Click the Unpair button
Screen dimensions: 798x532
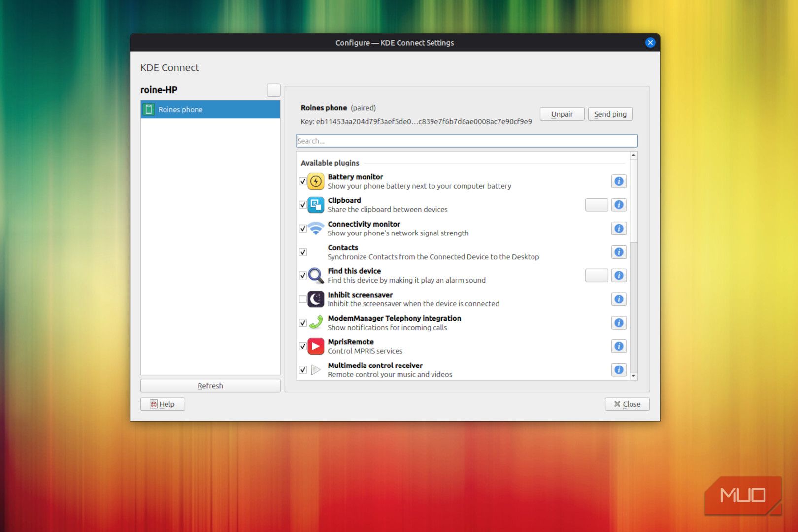point(562,114)
